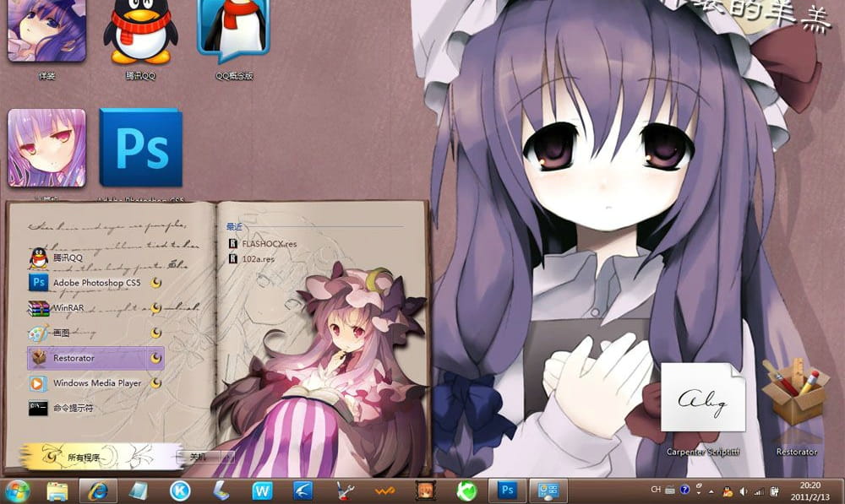The image size is (845, 504).
Task: Show hidden tray icons with the up arrow
Action: pos(710,490)
